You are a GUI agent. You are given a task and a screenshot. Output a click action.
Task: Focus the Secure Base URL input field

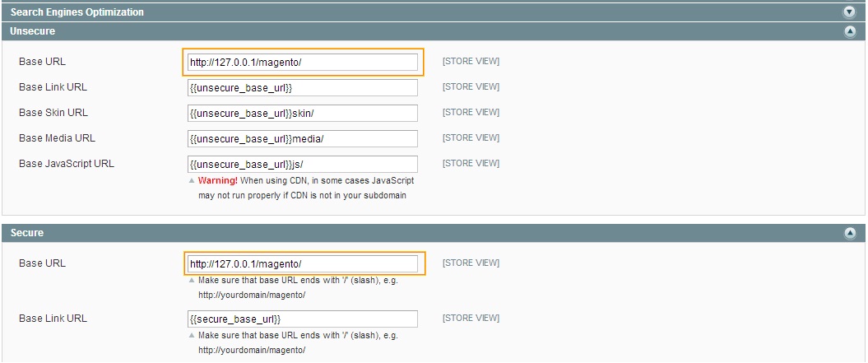tap(302, 264)
